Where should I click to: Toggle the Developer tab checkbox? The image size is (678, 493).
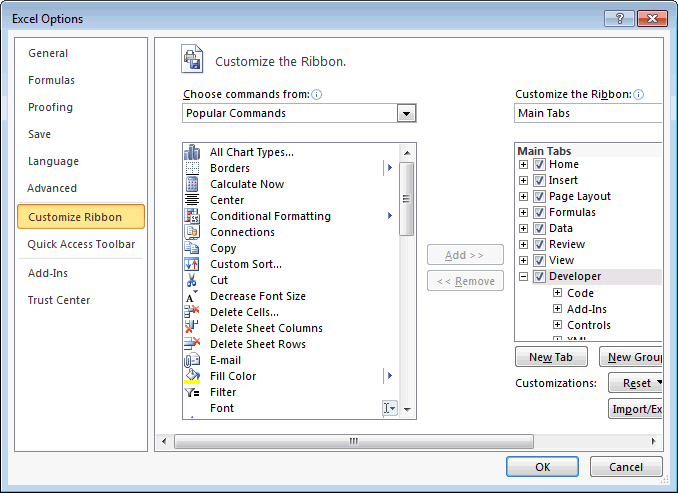pyautogui.click(x=539, y=276)
